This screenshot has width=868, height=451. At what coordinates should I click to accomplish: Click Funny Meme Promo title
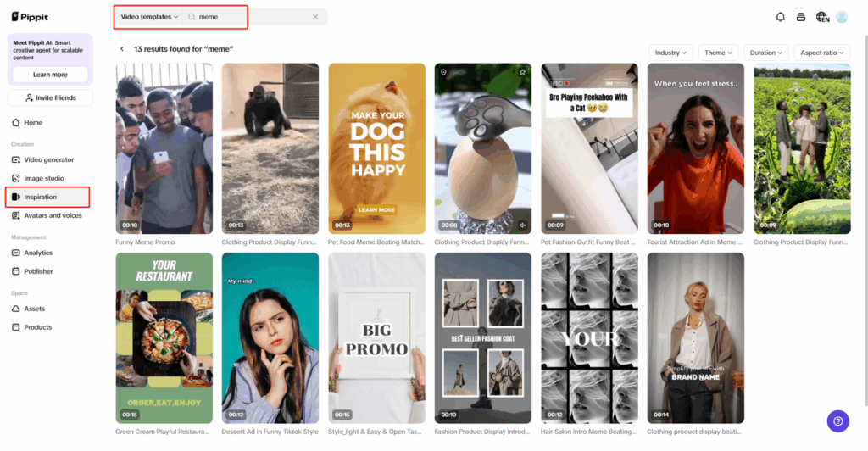(145, 242)
